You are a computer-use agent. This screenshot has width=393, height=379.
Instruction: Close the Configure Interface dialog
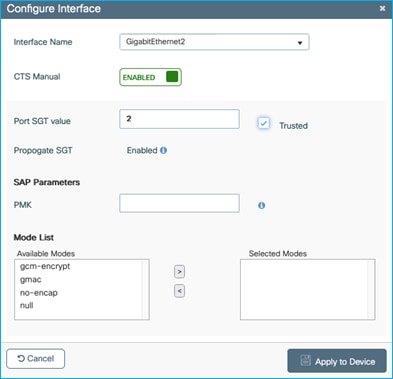pos(382,8)
